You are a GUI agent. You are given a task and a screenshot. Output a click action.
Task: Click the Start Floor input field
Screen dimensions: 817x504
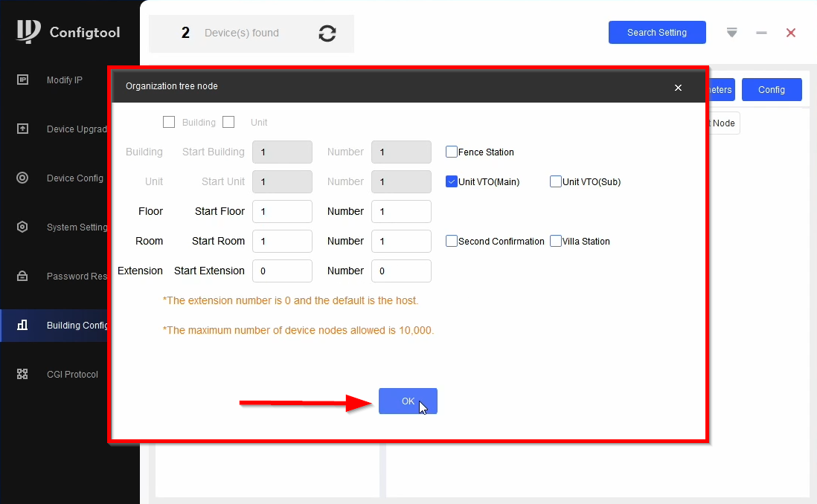(283, 211)
